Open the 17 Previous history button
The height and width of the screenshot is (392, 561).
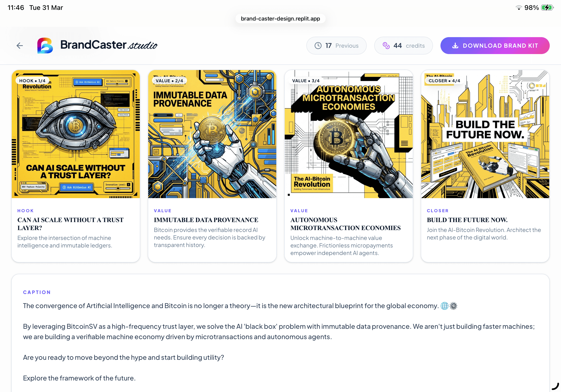click(x=336, y=46)
